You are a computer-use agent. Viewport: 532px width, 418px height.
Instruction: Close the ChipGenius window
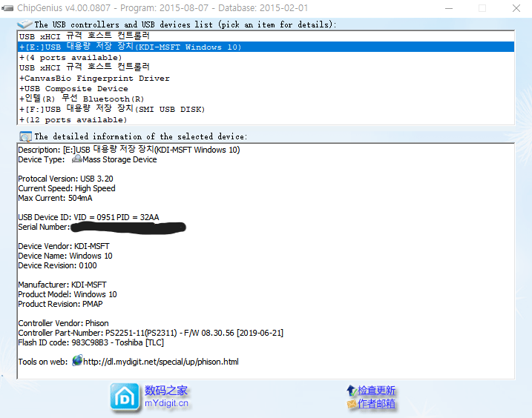(x=516, y=8)
